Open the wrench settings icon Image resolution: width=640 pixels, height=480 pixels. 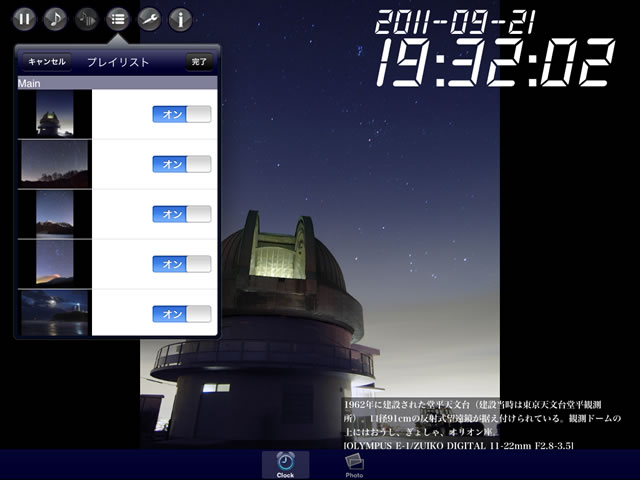point(149,19)
